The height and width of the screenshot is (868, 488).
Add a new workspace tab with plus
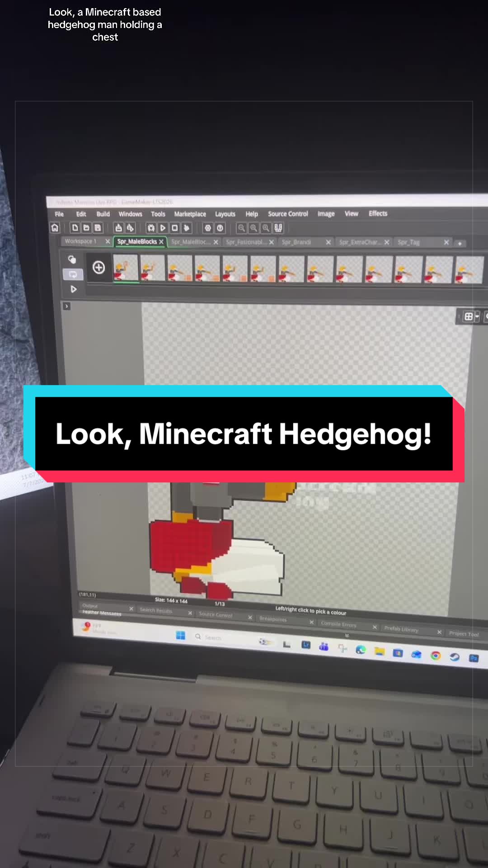coord(460,243)
